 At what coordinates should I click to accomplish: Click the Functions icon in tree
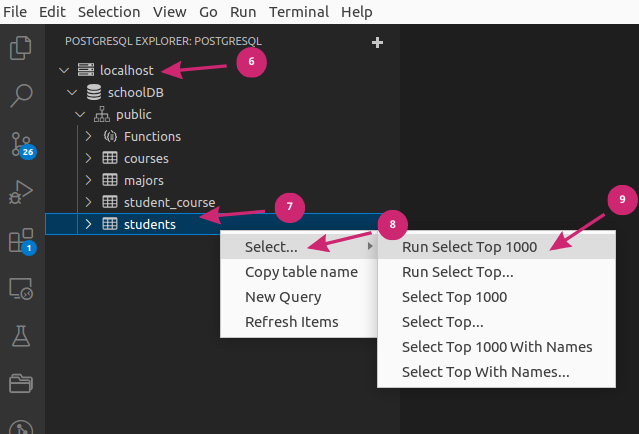(x=110, y=136)
